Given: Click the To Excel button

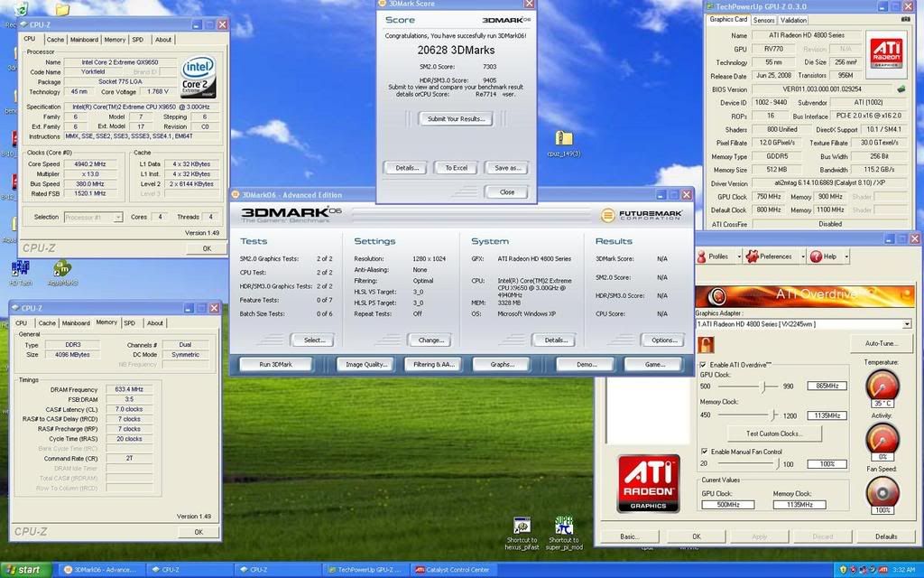Looking at the screenshot, I should click(456, 168).
